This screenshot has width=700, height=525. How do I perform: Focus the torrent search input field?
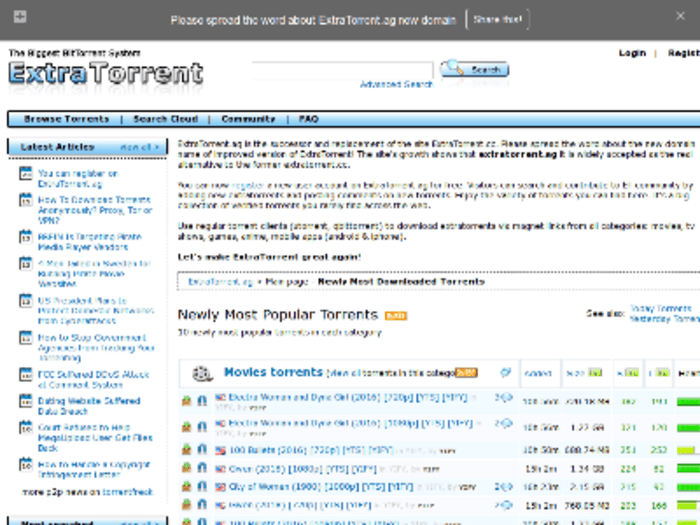click(x=342, y=70)
